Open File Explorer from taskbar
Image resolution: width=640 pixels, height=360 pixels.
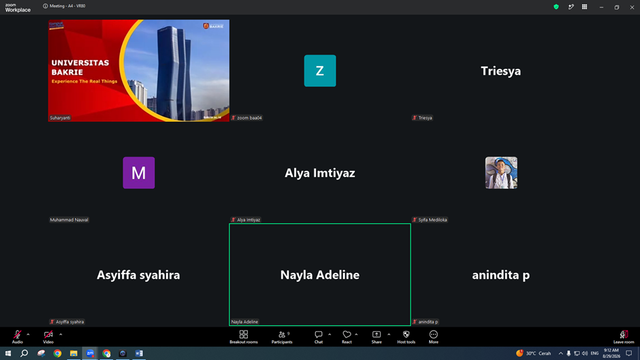[73, 353]
